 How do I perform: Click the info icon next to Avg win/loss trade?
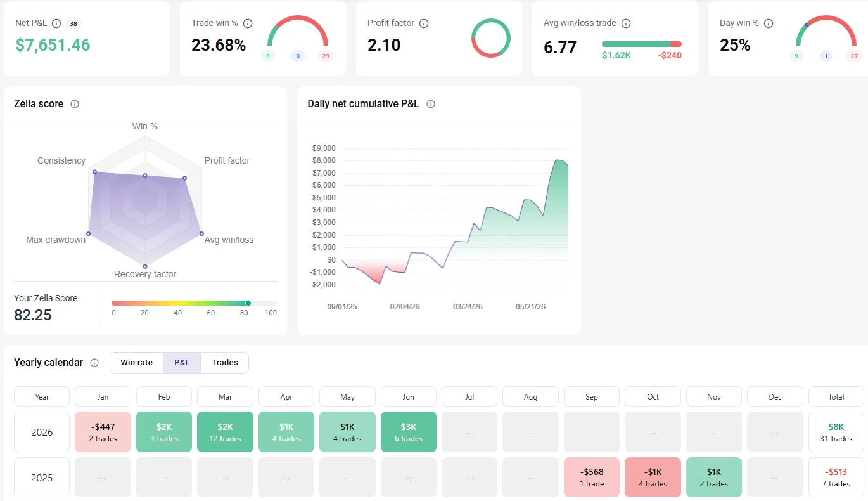(626, 23)
